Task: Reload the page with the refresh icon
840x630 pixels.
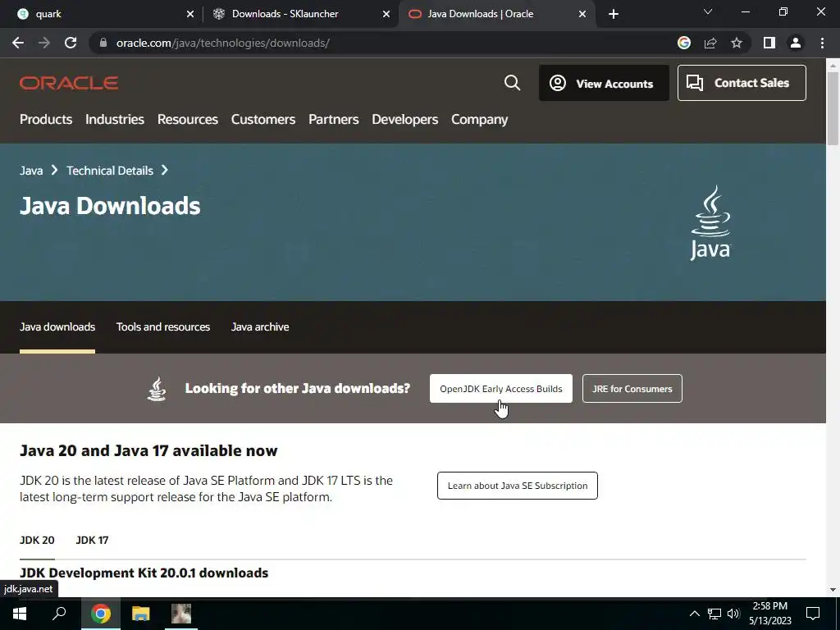Action: tap(71, 43)
